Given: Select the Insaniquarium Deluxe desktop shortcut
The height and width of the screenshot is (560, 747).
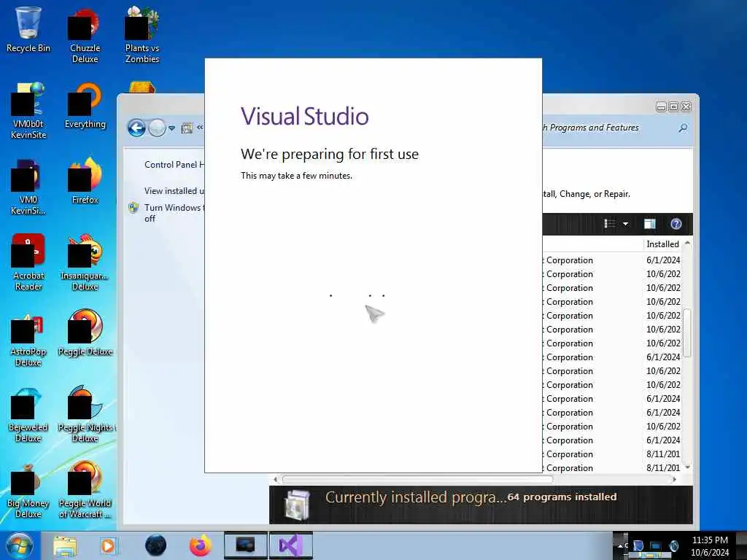Looking at the screenshot, I should tap(85, 262).
